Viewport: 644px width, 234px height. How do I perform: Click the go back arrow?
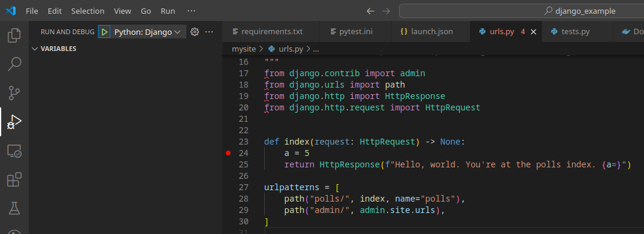[x=370, y=11]
